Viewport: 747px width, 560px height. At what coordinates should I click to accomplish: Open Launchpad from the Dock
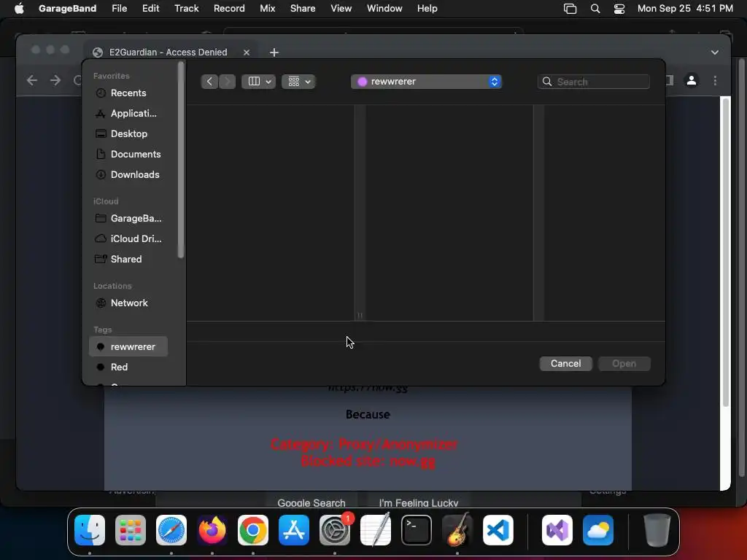tap(131, 530)
